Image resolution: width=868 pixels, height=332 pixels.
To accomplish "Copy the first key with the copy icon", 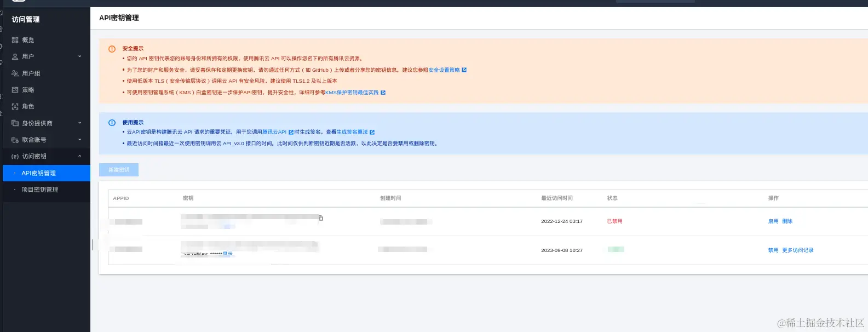I will (321, 218).
